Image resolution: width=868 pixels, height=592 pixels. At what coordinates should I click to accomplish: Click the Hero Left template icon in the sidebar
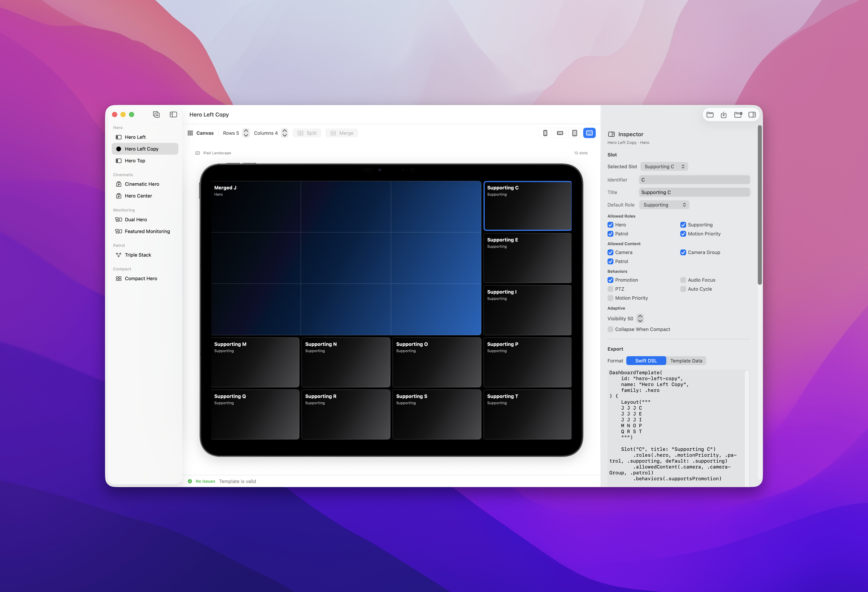point(119,137)
